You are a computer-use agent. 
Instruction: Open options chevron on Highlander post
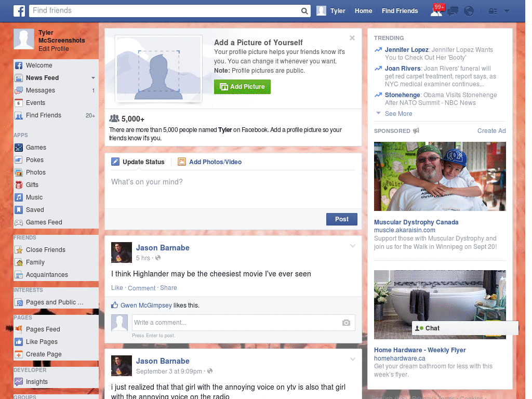click(x=353, y=246)
